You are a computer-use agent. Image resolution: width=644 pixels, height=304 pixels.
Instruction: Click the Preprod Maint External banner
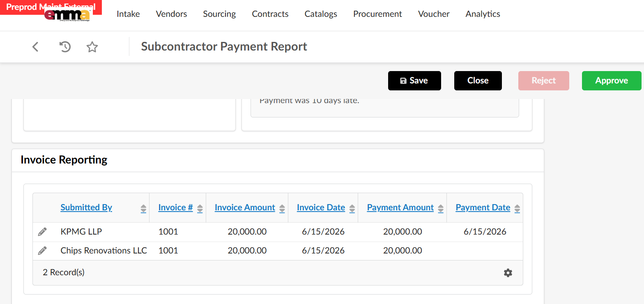(51, 7)
